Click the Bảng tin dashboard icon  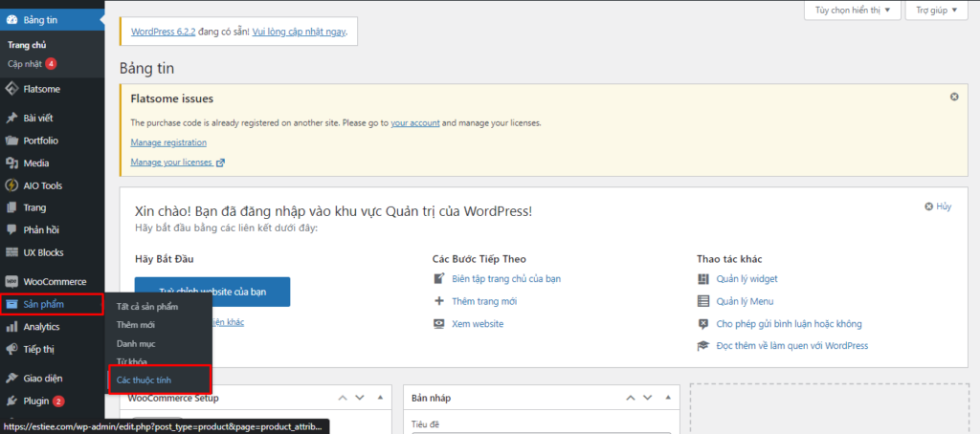pos(11,20)
